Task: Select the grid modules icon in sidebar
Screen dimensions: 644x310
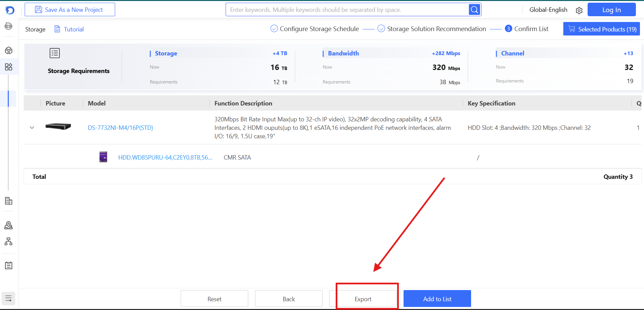Action: click(9, 67)
